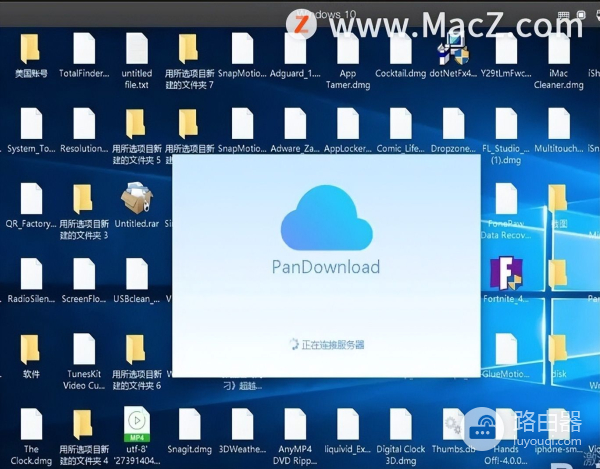
Task: Select the USBclean file icon
Action: click(x=137, y=274)
